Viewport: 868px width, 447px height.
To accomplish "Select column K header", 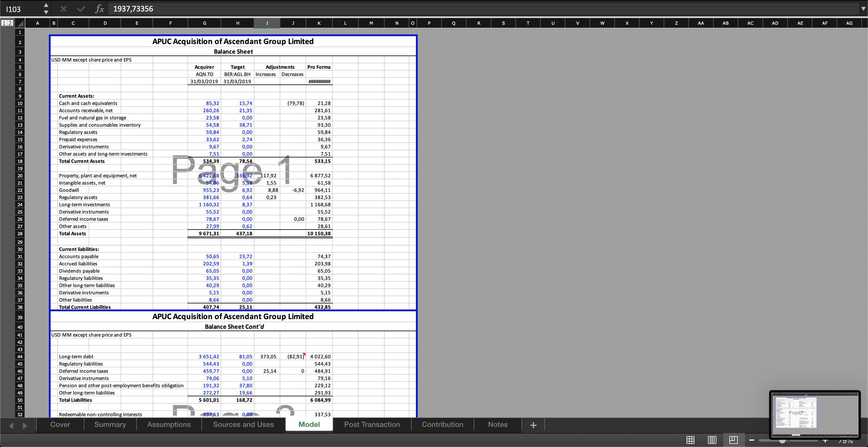I will click(x=319, y=23).
